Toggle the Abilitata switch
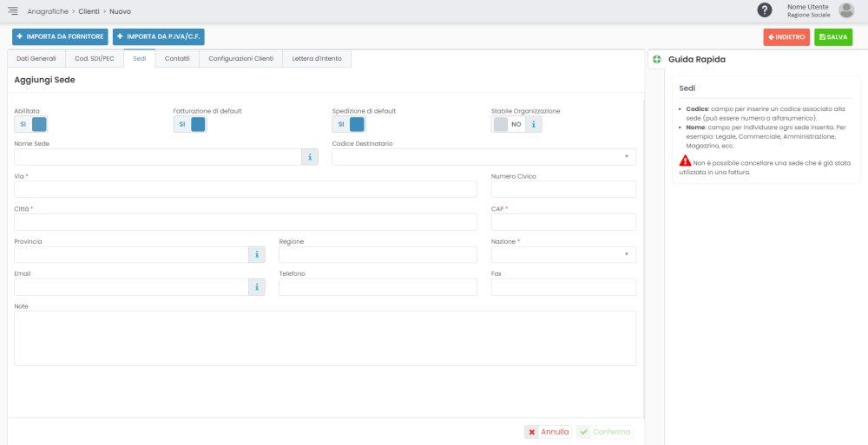The height and width of the screenshot is (445, 868). tap(31, 125)
